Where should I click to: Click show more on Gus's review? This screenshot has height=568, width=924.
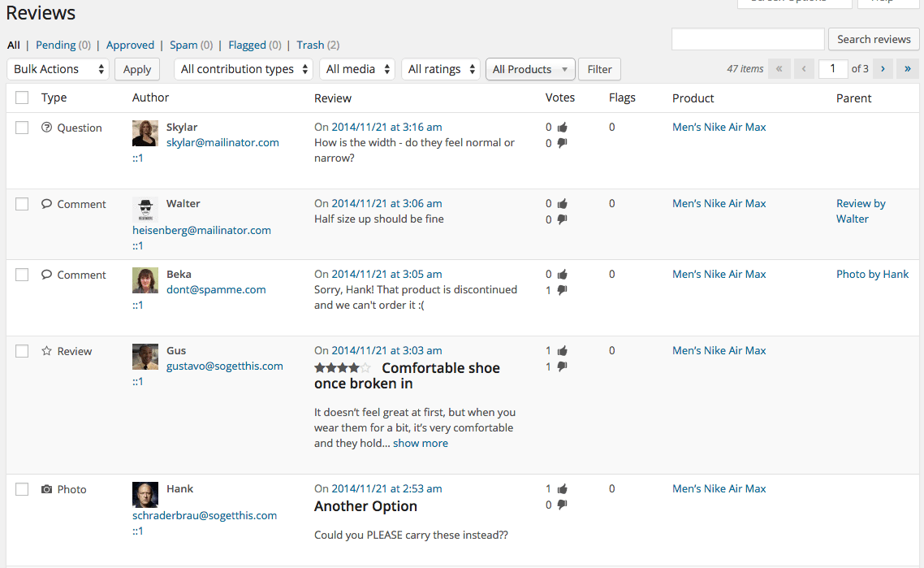tap(421, 443)
